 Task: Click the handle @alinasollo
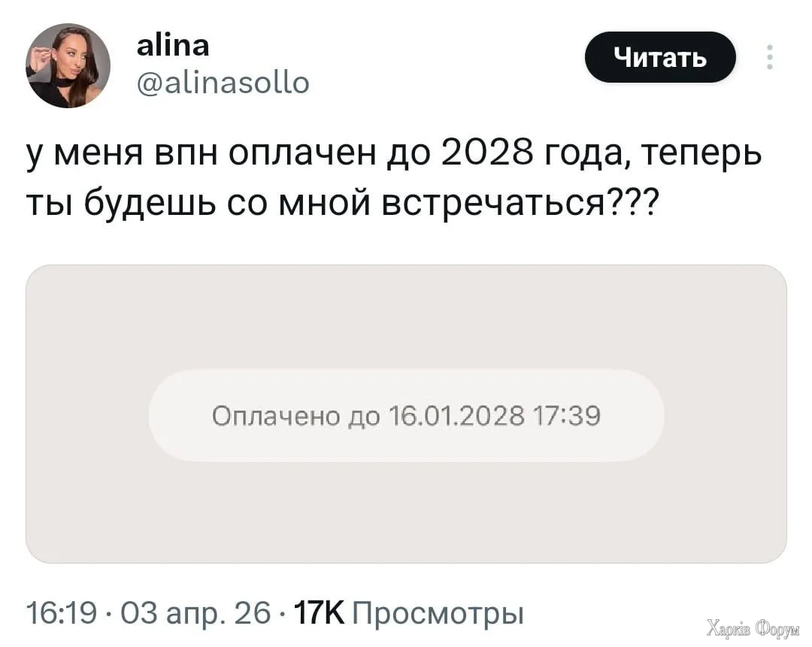pyautogui.click(x=223, y=83)
